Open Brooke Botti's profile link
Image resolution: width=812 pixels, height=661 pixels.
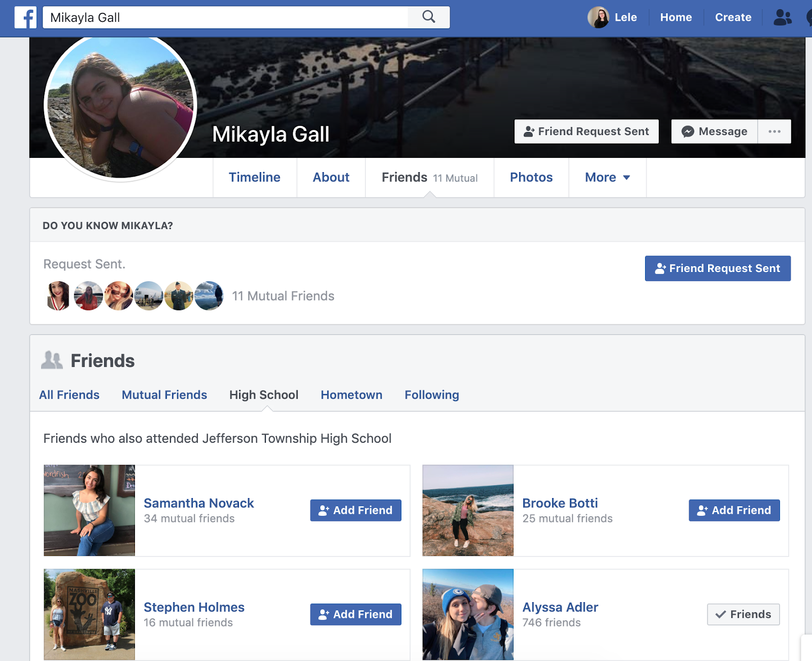(x=560, y=503)
